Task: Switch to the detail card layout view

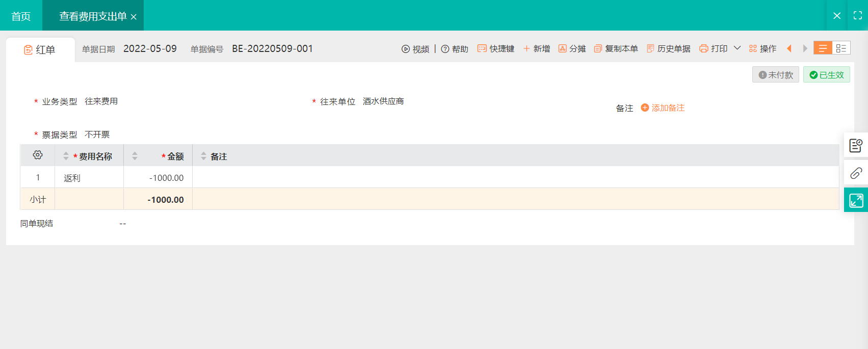Action: point(841,48)
